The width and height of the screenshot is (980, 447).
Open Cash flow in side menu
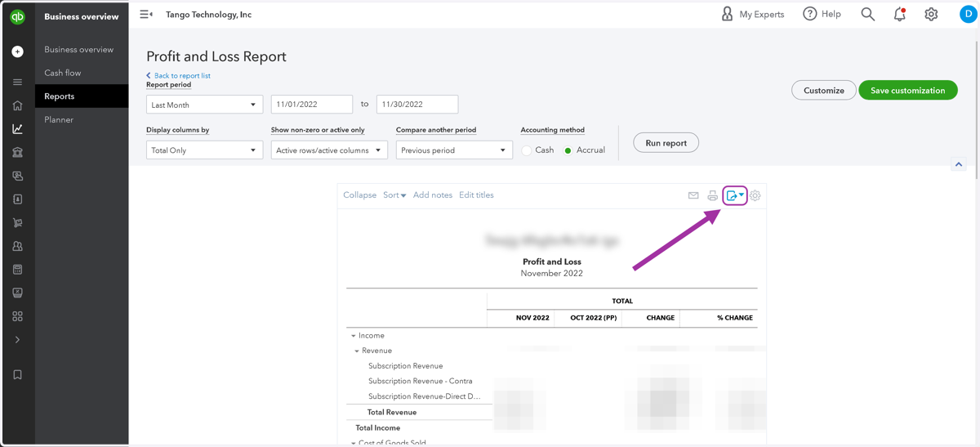[x=63, y=73]
